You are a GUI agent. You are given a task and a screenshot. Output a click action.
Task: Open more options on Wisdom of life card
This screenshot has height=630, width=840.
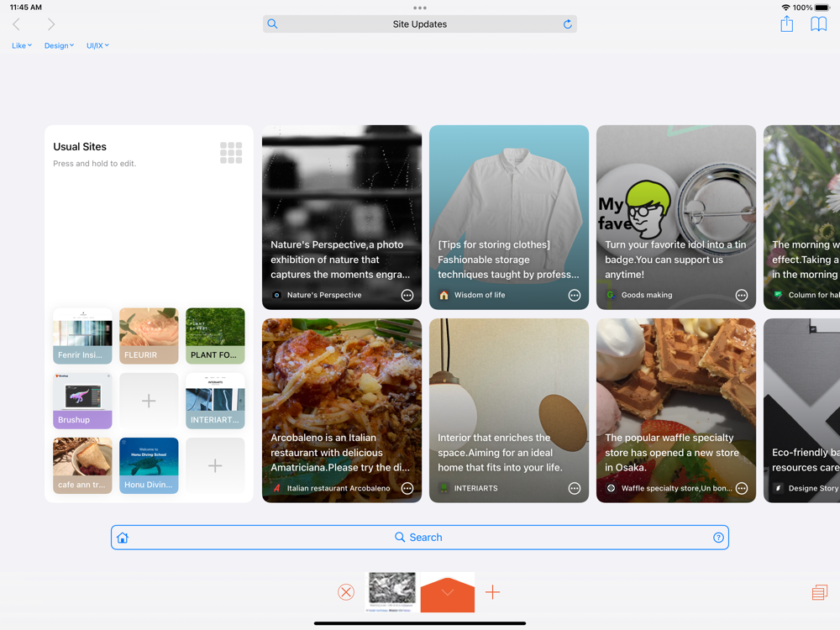pyautogui.click(x=575, y=295)
